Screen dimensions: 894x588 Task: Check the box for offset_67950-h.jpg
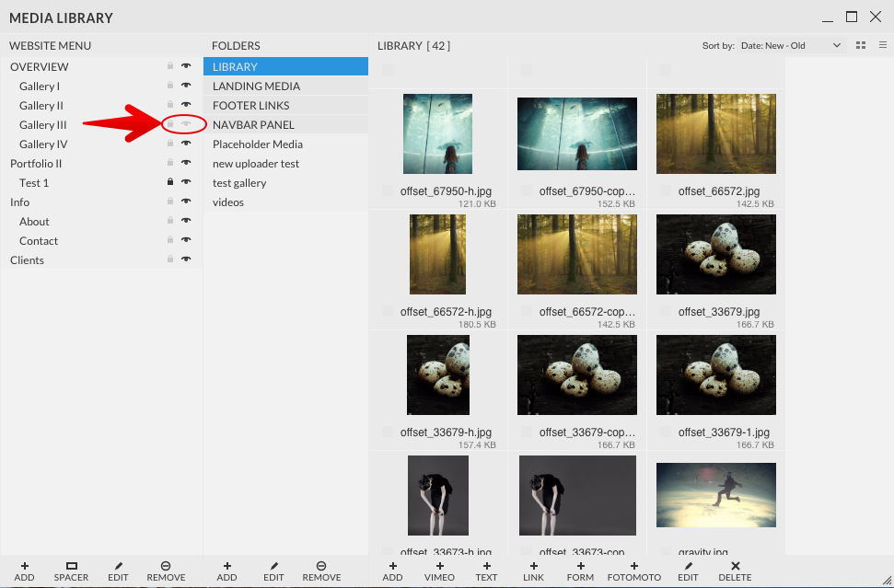(388, 190)
